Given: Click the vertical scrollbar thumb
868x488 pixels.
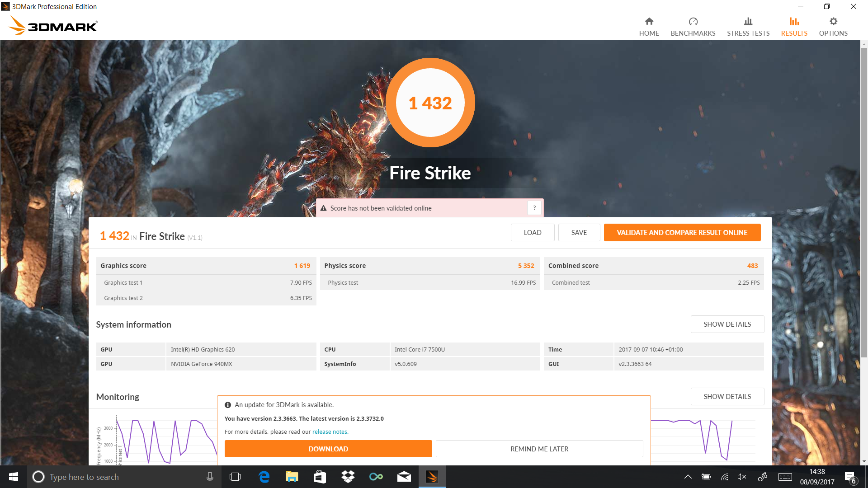Looking at the screenshot, I should [x=864, y=203].
